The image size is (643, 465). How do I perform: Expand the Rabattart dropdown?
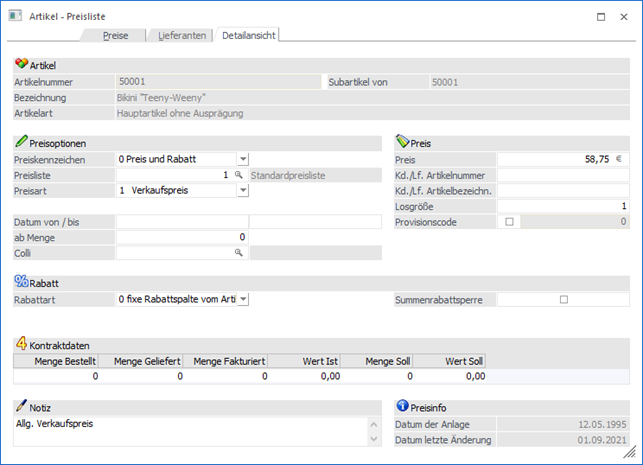(243, 299)
